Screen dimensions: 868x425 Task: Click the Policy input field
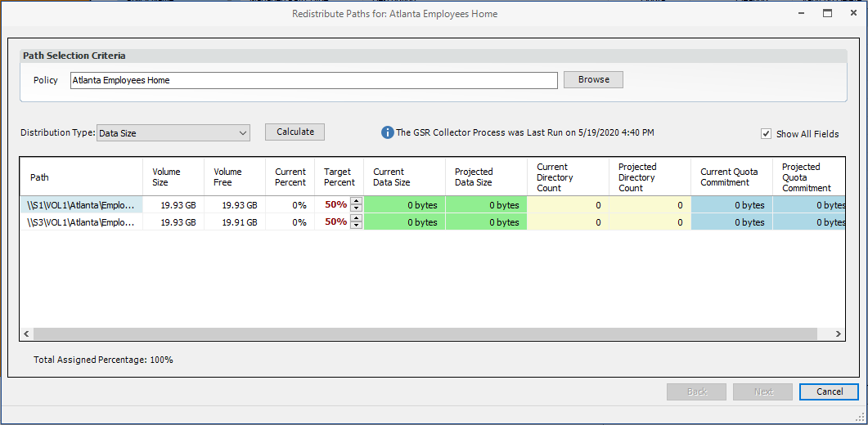pos(314,80)
